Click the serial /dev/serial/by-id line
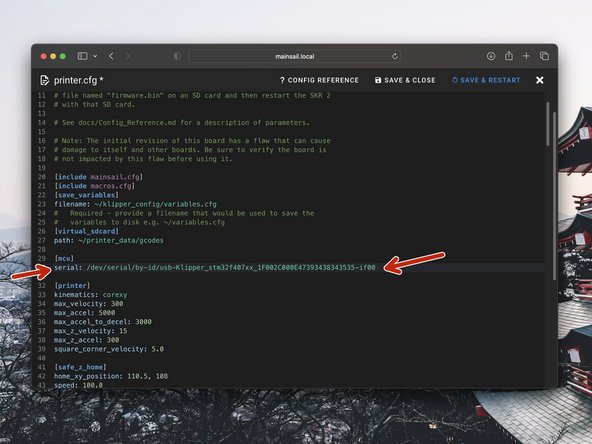 pyautogui.click(x=214, y=267)
